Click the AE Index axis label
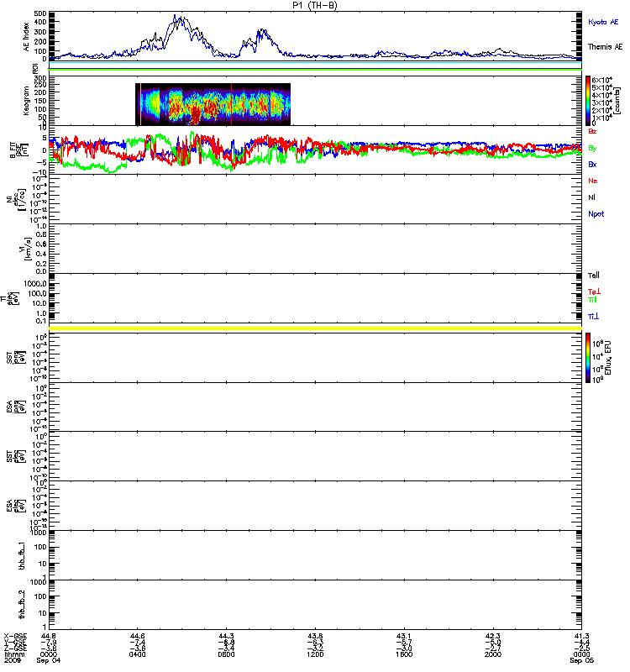 pyautogui.click(x=27, y=36)
